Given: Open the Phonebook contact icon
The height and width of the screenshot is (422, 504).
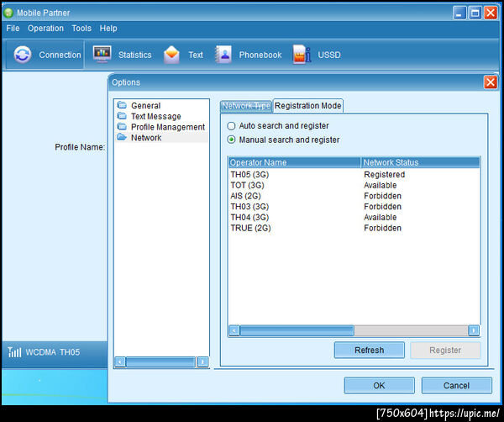Looking at the screenshot, I should click(x=223, y=54).
